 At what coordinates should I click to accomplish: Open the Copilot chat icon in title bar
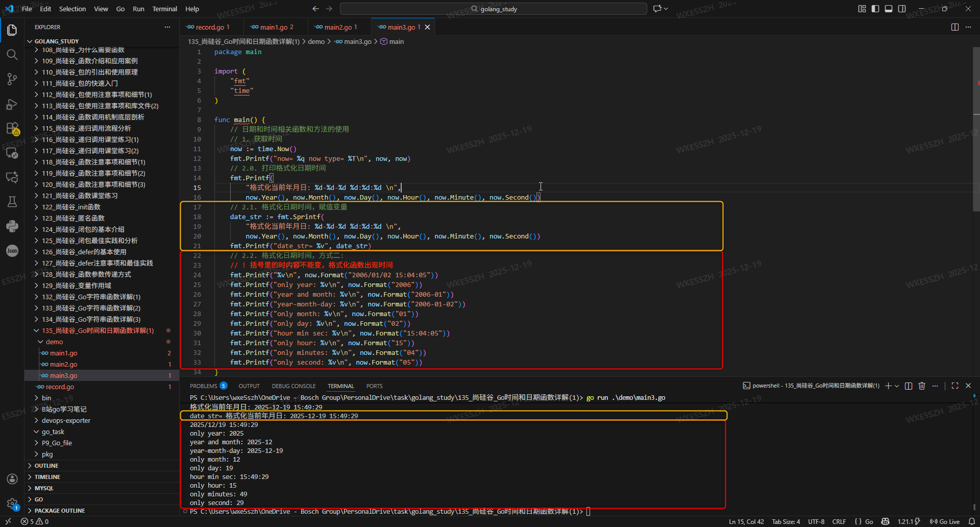pyautogui.click(x=657, y=9)
